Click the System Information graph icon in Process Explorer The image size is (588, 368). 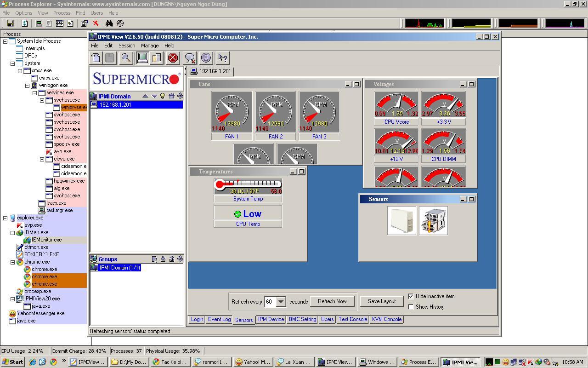click(x=39, y=23)
